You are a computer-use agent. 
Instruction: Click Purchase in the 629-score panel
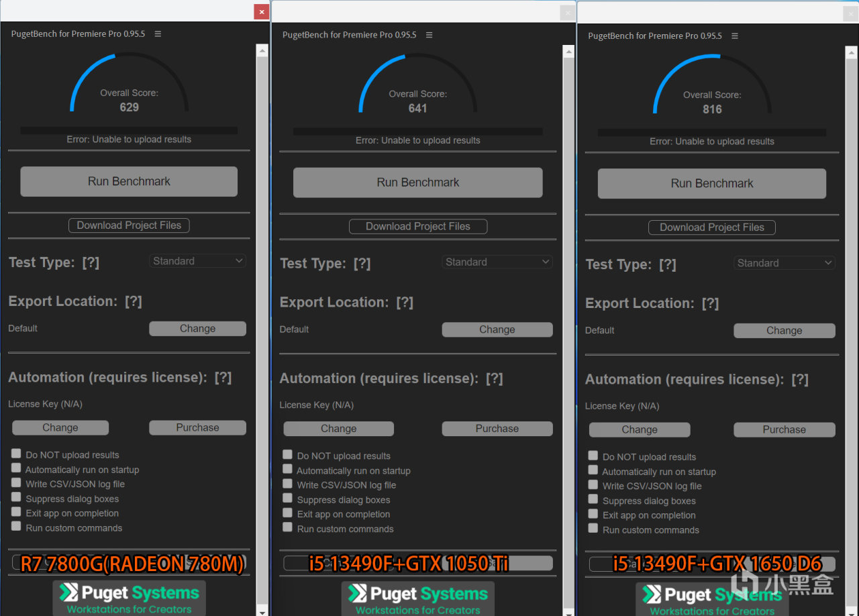click(197, 427)
